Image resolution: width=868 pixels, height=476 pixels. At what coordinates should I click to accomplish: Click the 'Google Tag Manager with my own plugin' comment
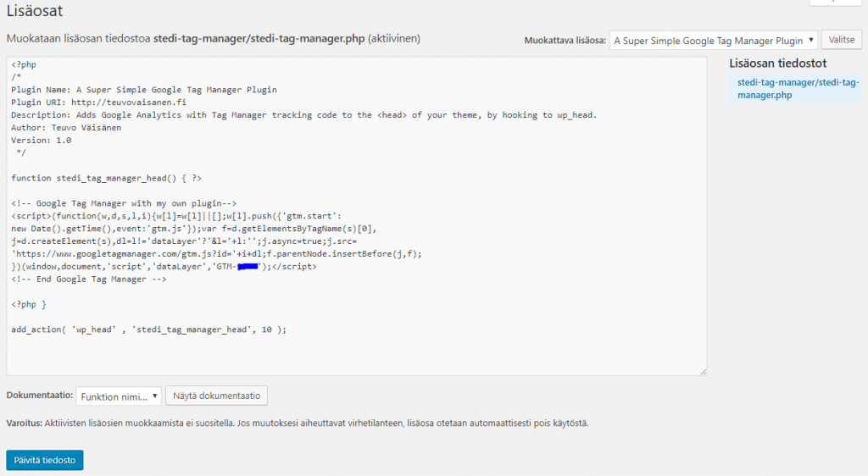pos(124,203)
